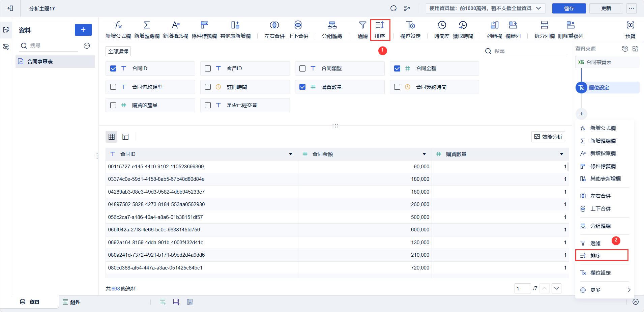This screenshot has height=312, width=644.
Task: Open the 左右合併 merge tool
Action: click(x=274, y=26)
